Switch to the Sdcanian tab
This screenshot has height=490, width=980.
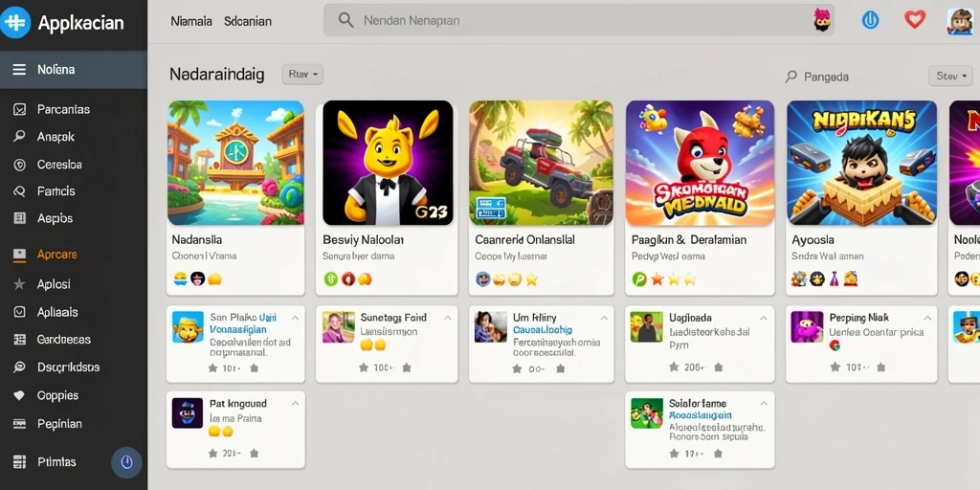tap(248, 21)
